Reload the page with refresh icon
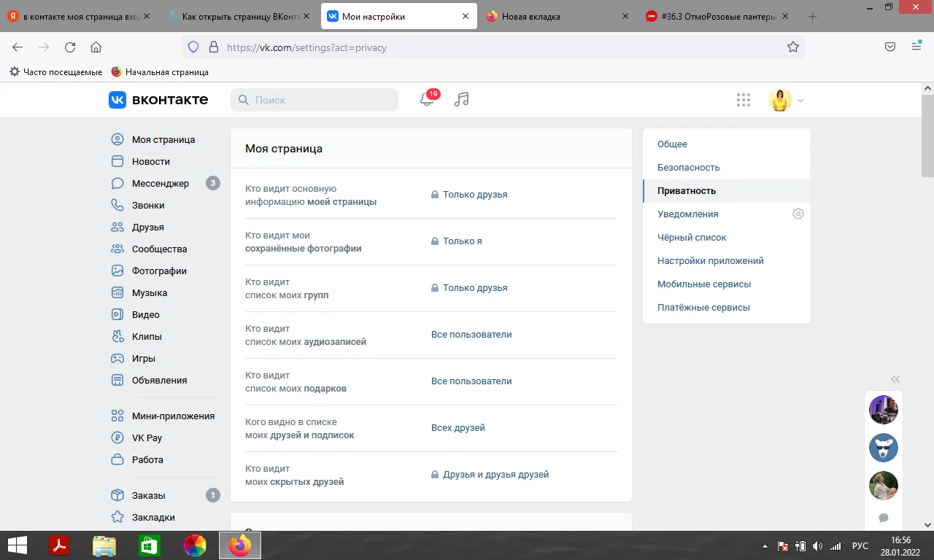934x560 pixels. click(x=70, y=47)
